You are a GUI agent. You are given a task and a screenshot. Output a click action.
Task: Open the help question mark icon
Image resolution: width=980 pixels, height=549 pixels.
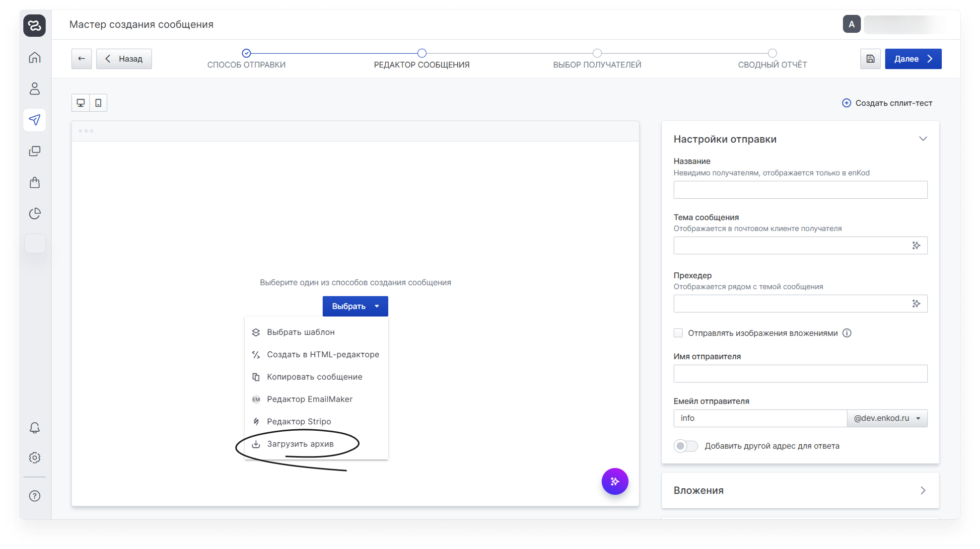34,496
